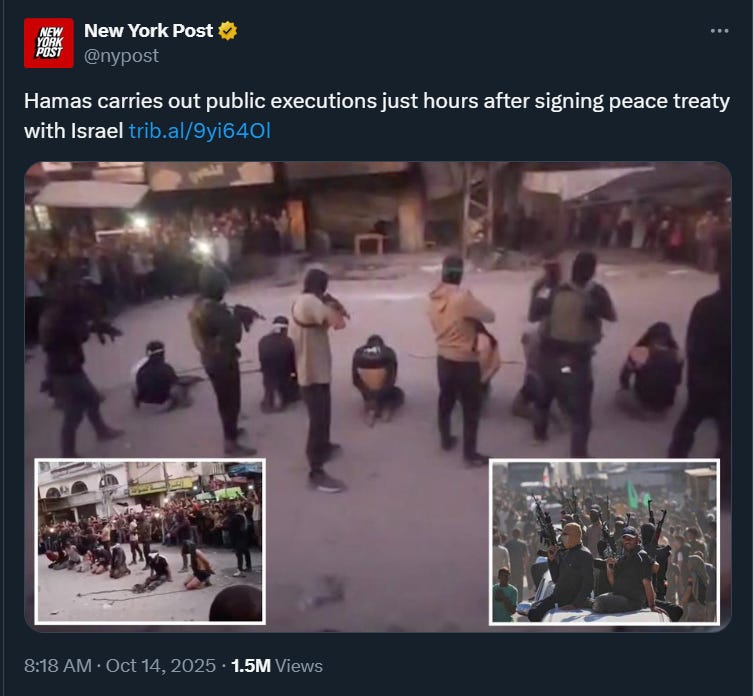
Task: Open the three-dot more options menu
Action: click(719, 31)
